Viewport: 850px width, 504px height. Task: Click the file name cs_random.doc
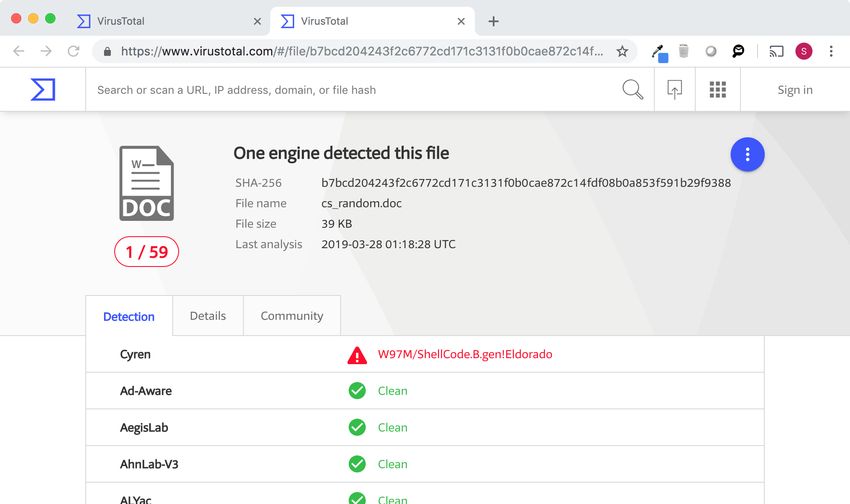pyautogui.click(x=361, y=203)
